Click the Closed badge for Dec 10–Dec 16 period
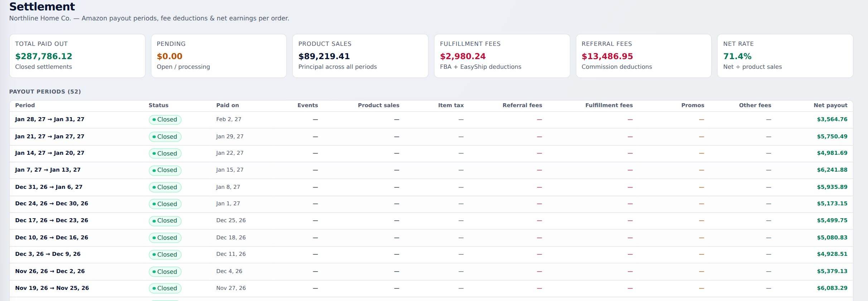This screenshot has width=868, height=301. coord(165,238)
